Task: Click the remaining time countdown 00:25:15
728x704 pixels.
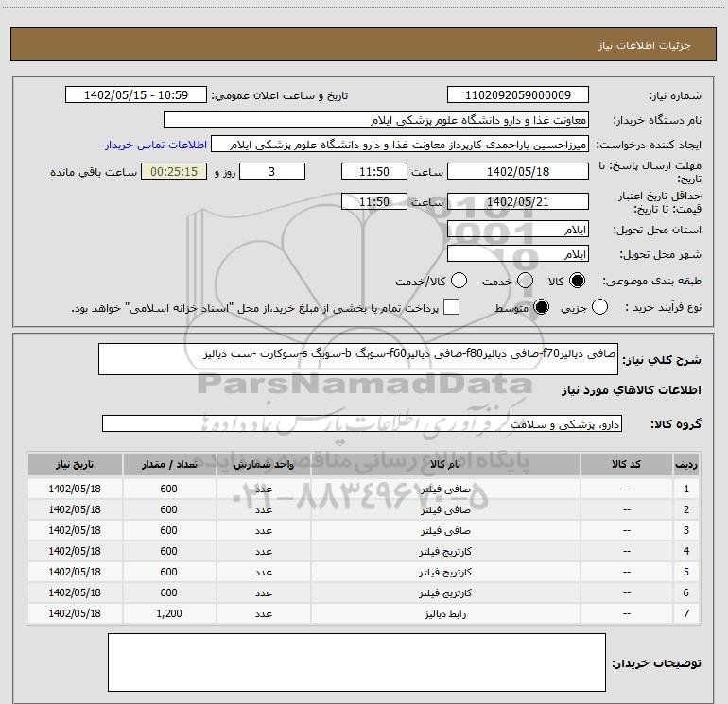Action: pyautogui.click(x=174, y=171)
